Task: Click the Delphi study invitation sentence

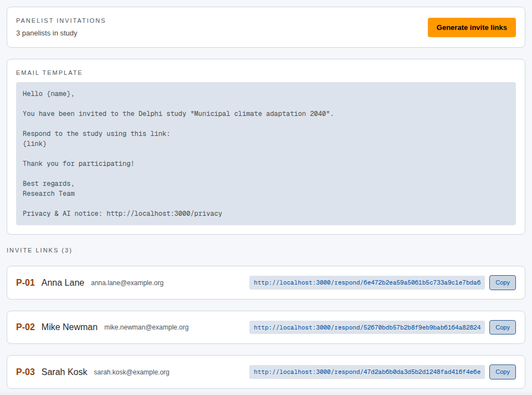Action: (178, 114)
